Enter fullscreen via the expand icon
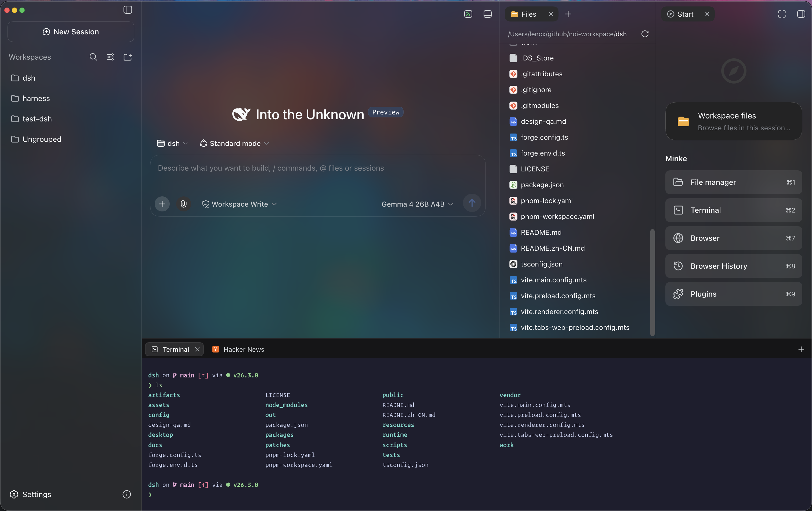Viewport: 812px width, 511px height. point(782,14)
